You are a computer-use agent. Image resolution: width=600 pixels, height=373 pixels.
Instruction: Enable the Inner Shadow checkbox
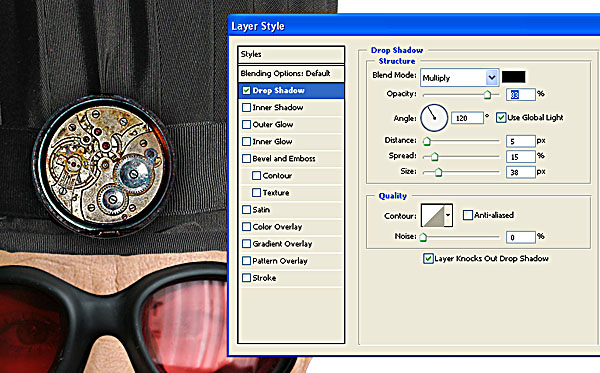coord(246,108)
